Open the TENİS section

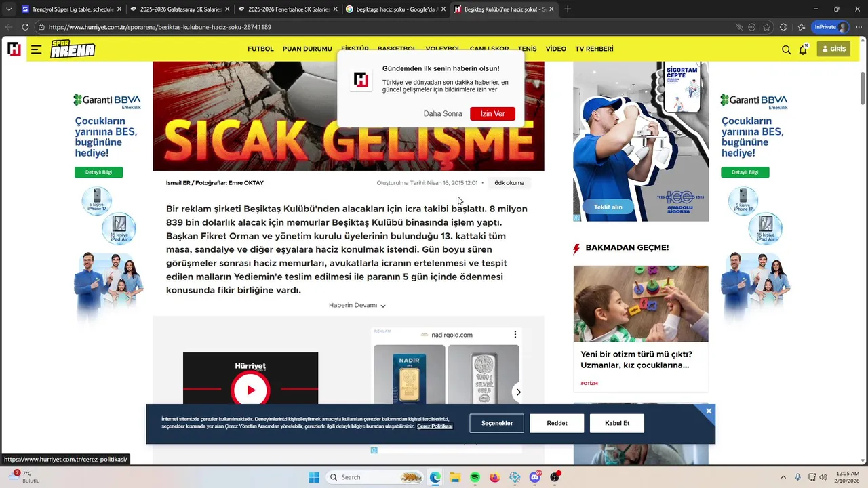point(527,49)
